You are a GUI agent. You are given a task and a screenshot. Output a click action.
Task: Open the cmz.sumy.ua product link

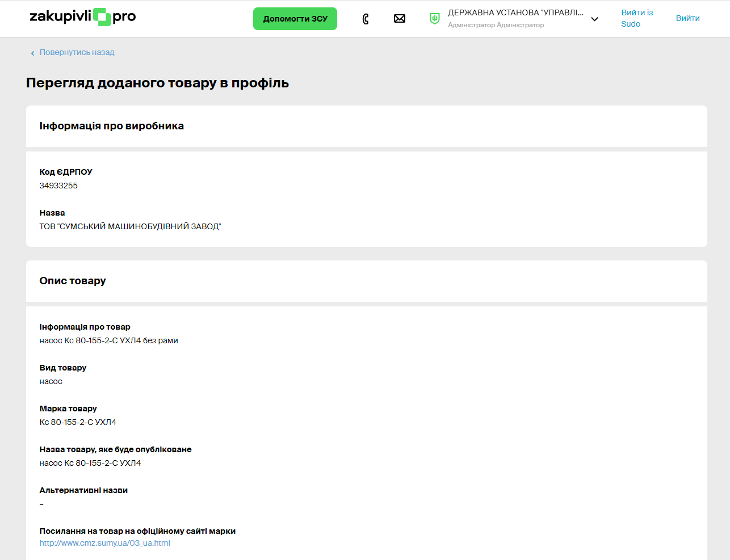[x=104, y=543]
